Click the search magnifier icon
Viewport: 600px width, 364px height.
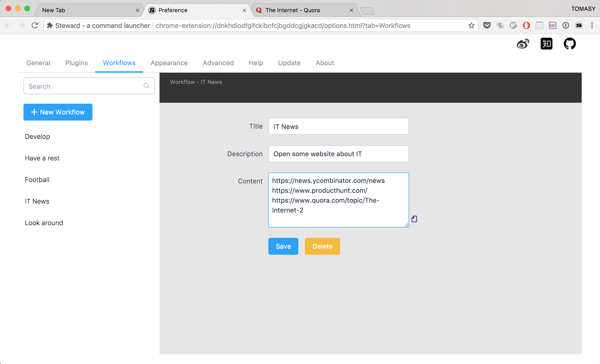(x=146, y=86)
